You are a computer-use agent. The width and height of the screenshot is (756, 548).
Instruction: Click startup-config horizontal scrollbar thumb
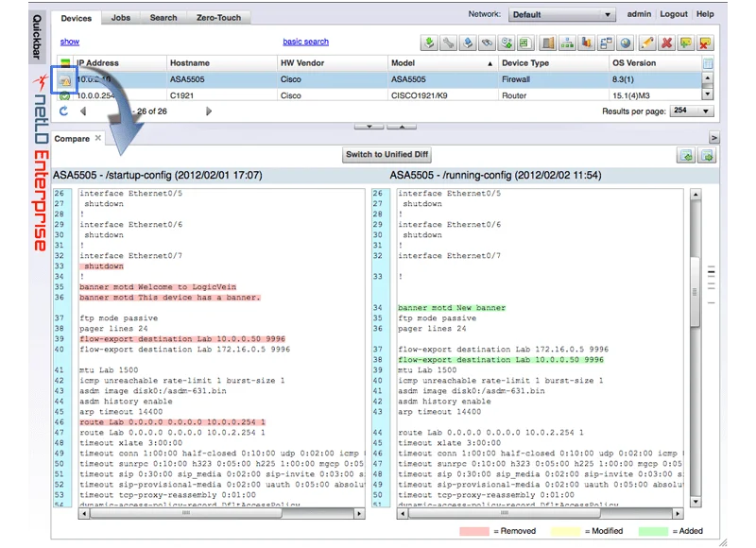186,514
